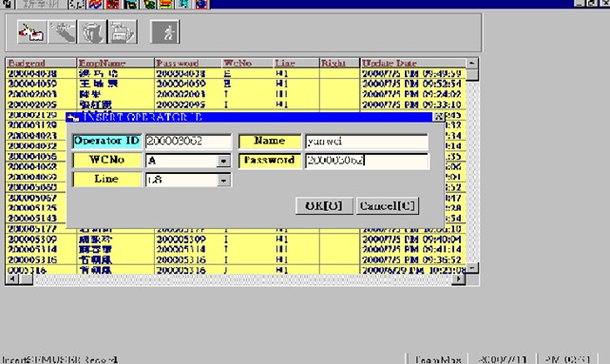
Task: Click into the Operator ID field
Action: click(188, 142)
